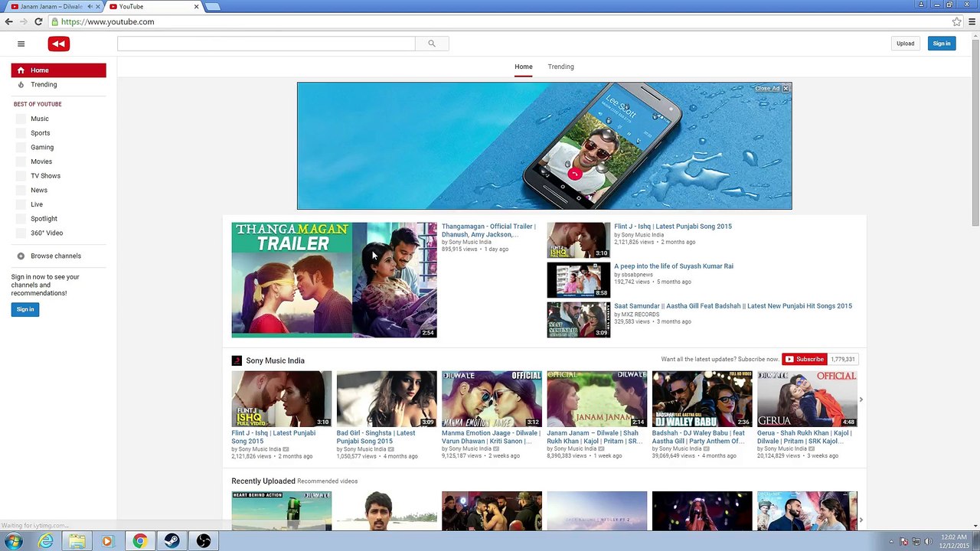Close the YouTube browser tab

click(197, 7)
